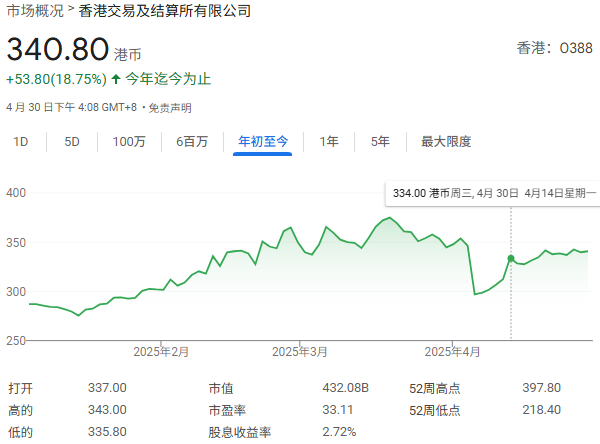Click the 2025年2月 axis label
The height and width of the screenshot is (444, 600).
click(161, 352)
